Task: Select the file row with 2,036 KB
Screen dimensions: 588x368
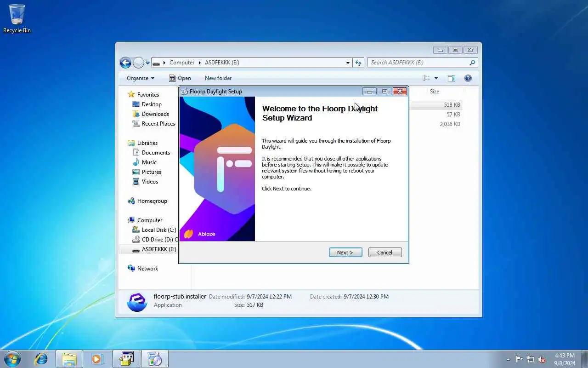Action: coord(435,124)
